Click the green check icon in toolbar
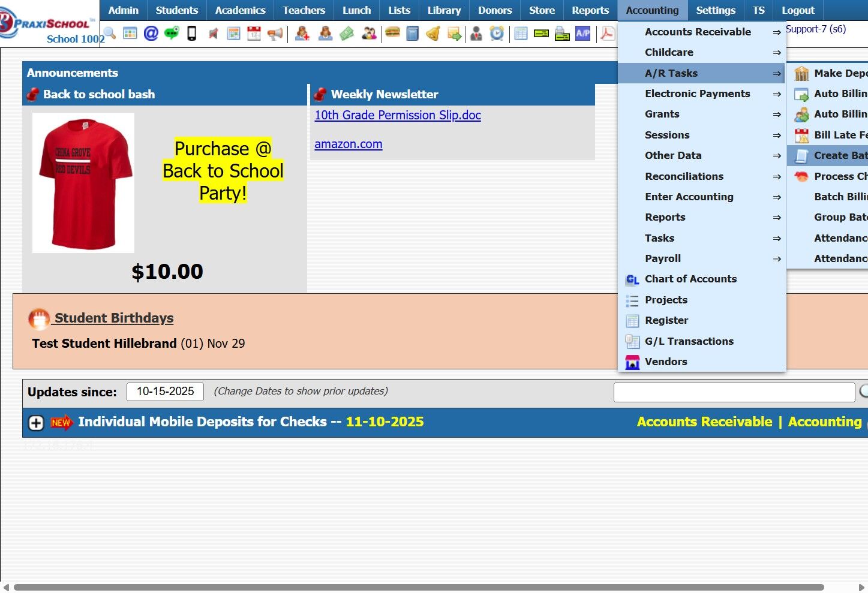Viewport: 868px width, 593px height. pos(542,34)
